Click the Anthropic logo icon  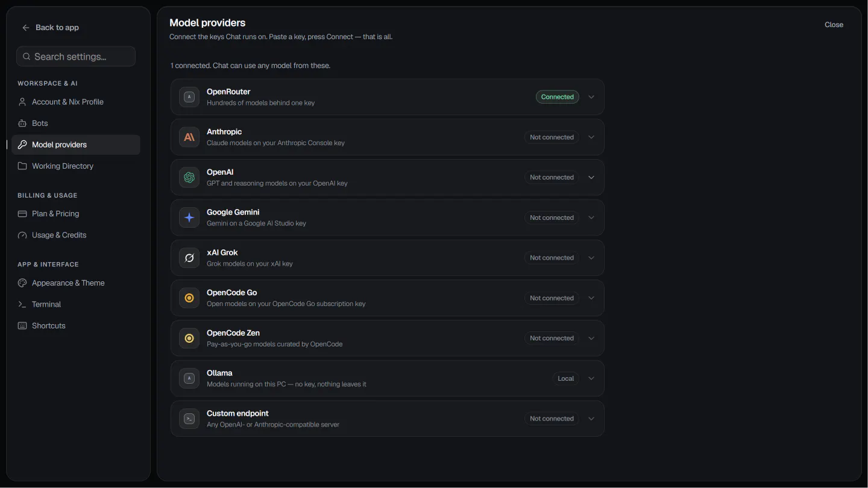(189, 137)
